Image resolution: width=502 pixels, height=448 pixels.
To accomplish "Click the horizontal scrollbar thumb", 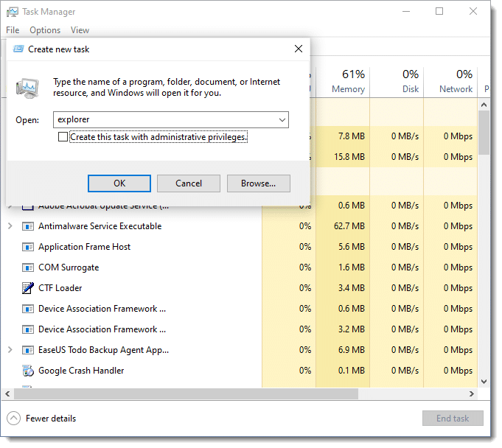I will tap(186, 394).
